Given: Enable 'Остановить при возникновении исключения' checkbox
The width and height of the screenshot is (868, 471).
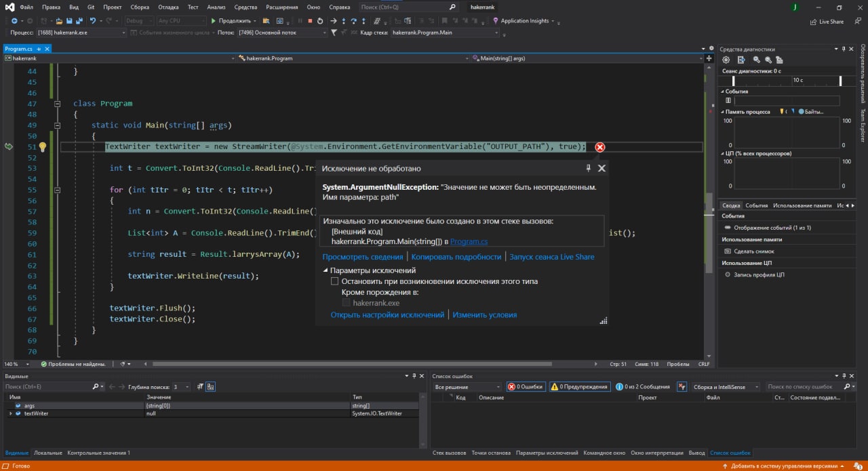Looking at the screenshot, I should tap(334, 281).
